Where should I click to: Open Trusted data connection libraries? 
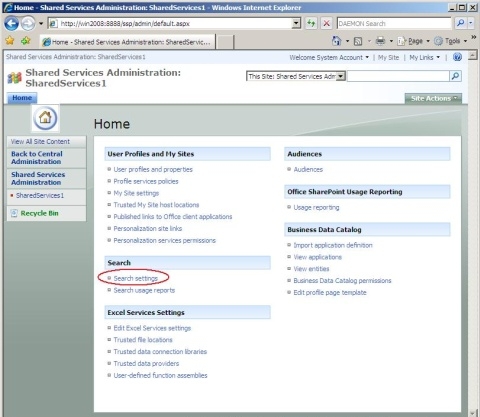click(x=160, y=352)
